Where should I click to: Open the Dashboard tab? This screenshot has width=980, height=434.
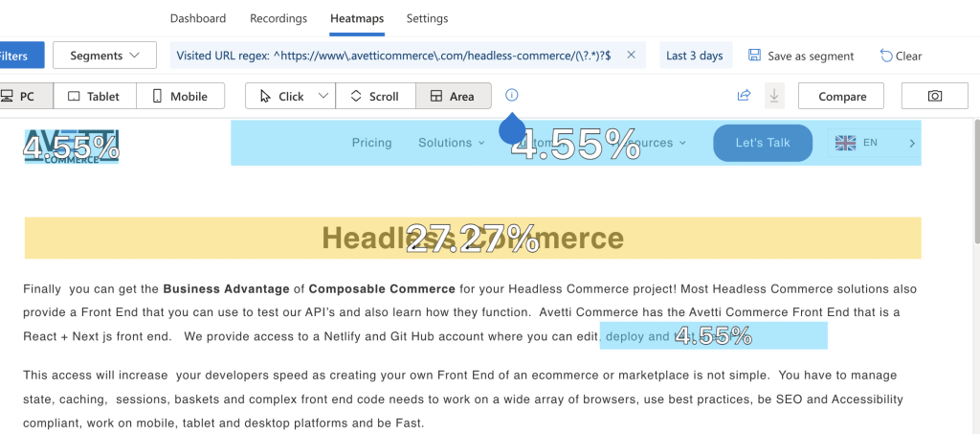click(197, 18)
